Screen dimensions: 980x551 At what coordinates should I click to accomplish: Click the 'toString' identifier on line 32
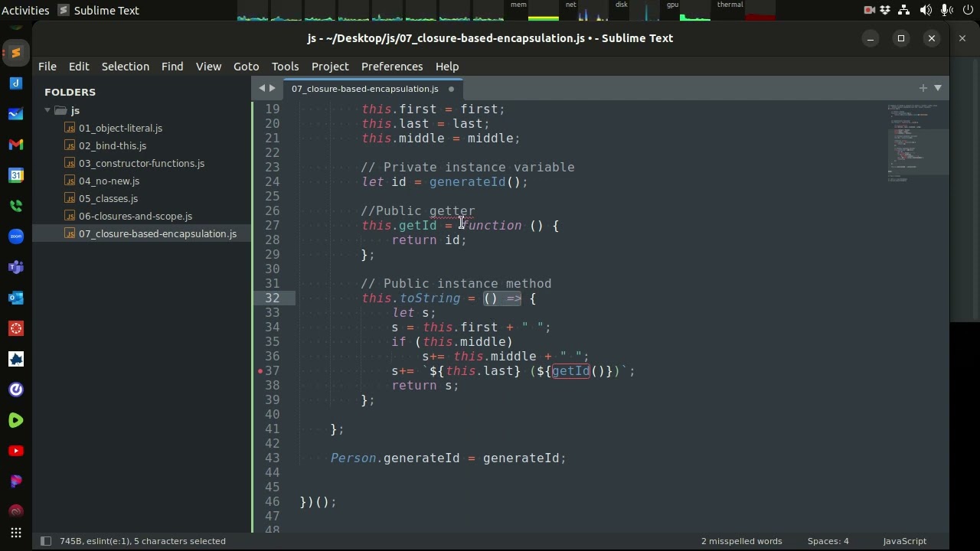click(x=430, y=298)
